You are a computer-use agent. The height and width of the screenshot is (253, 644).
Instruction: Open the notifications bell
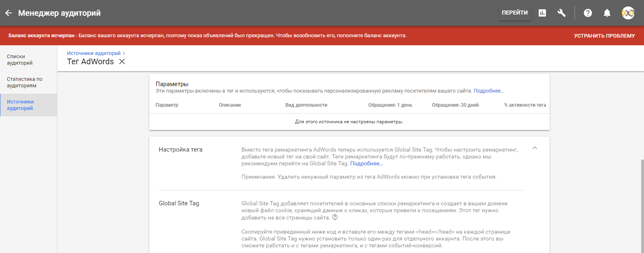point(607,13)
